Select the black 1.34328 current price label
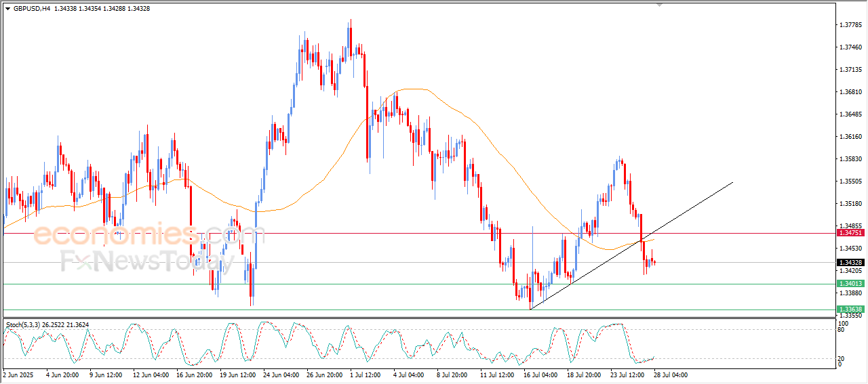Viewport: 868px width, 384px height. coord(850,262)
